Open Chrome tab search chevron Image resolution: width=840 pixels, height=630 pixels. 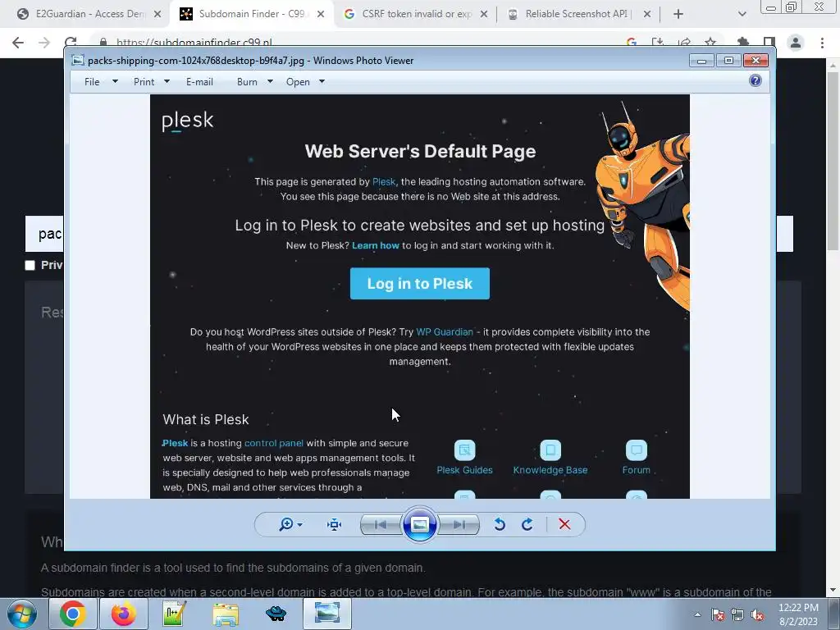coord(742,15)
